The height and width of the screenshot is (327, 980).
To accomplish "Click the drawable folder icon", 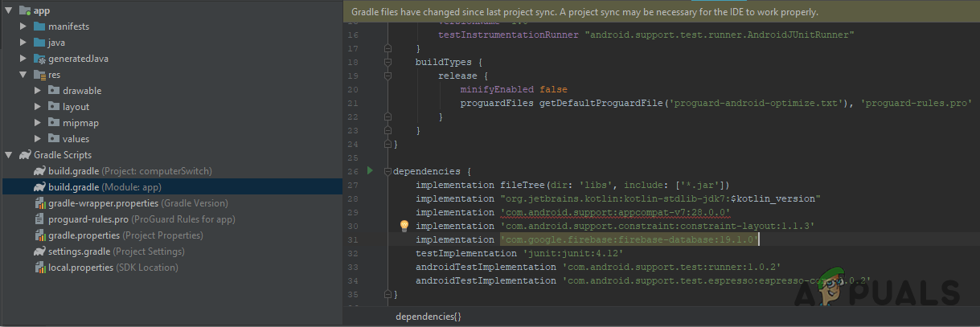I will click(54, 91).
